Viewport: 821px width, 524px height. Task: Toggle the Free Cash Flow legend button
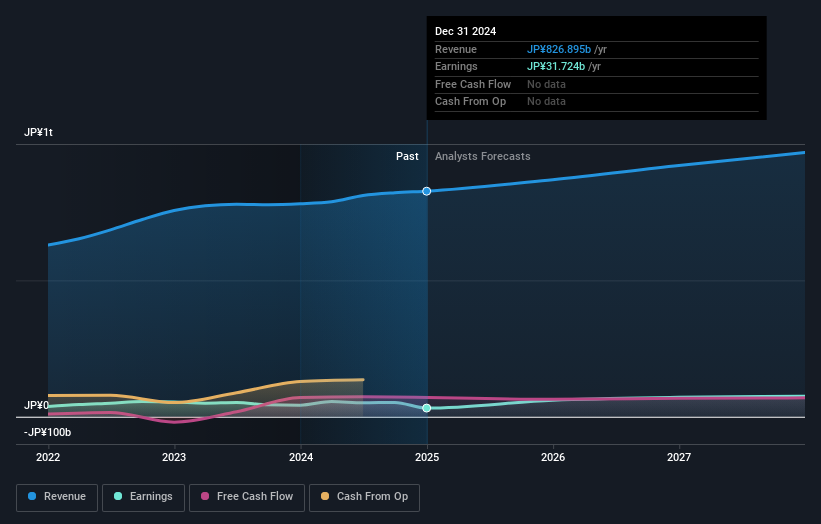click(x=247, y=497)
